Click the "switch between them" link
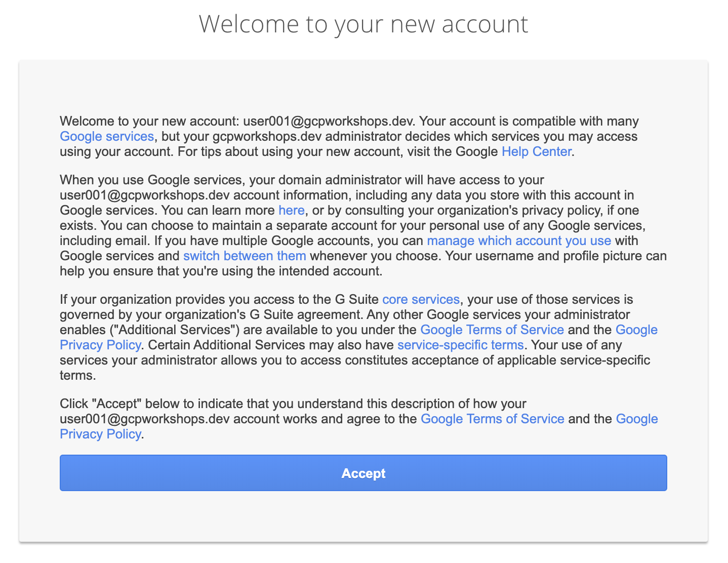Image resolution: width=728 pixels, height=563 pixels. pos(245,256)
